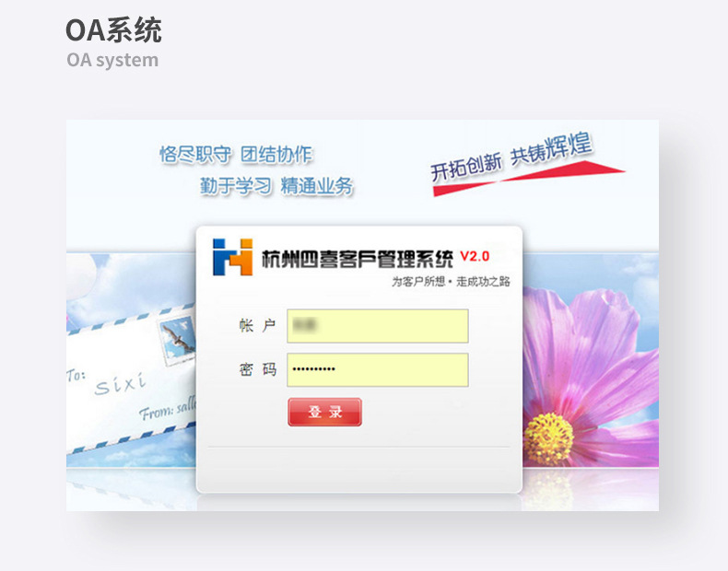Click the OA system subtitle
Screen dimensions: 728x571
pos(112,60)
